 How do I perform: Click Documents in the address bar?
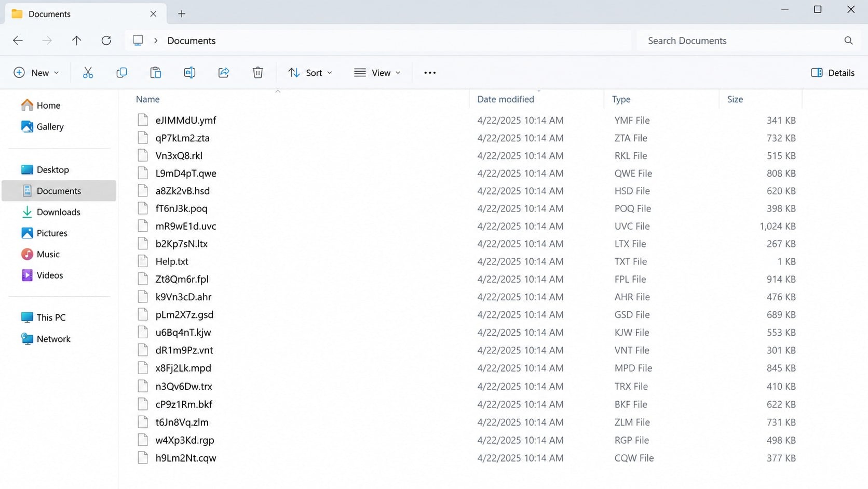[x=192, y=41]
